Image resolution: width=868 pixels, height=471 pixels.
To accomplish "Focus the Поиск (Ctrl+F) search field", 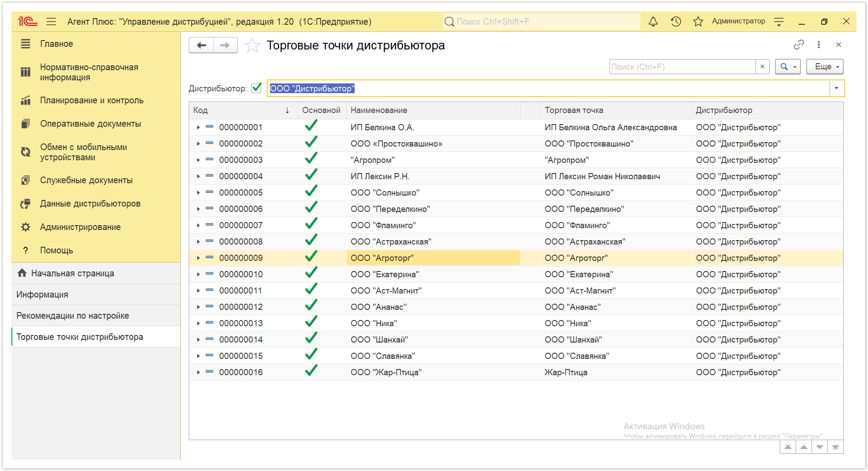I will (682, 67).
